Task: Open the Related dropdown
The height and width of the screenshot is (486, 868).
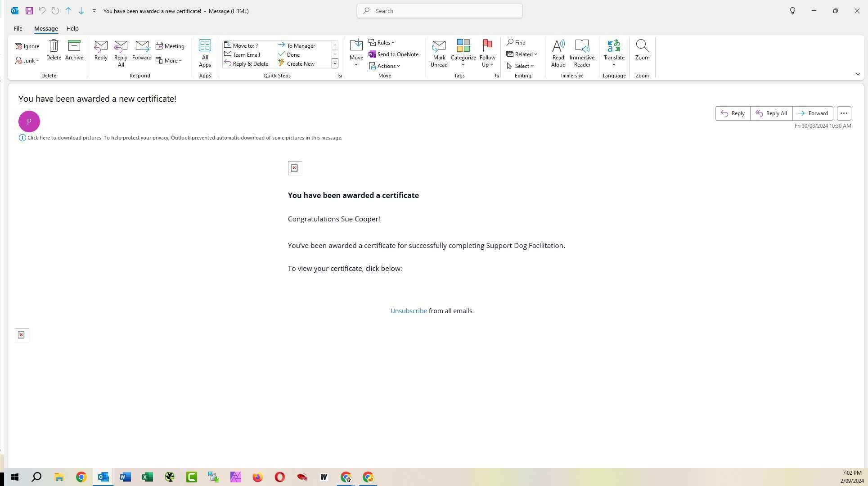Action: [x=522, y=54]
